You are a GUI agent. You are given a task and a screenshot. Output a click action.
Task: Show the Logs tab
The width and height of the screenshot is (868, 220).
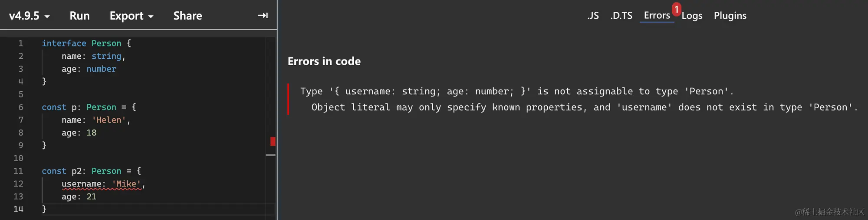pos(692,16)
